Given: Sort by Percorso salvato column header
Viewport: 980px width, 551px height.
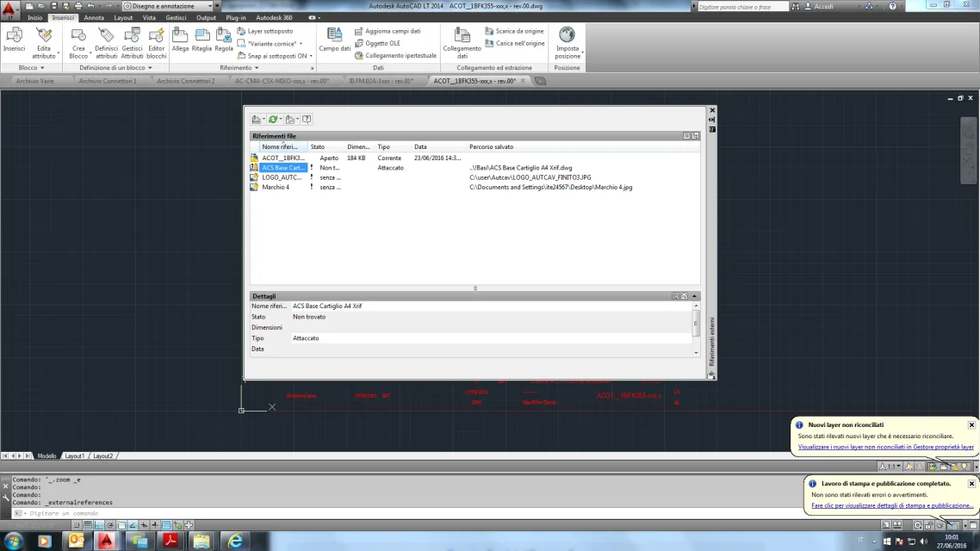Looking at the screenshot, I should pos(583,147).
